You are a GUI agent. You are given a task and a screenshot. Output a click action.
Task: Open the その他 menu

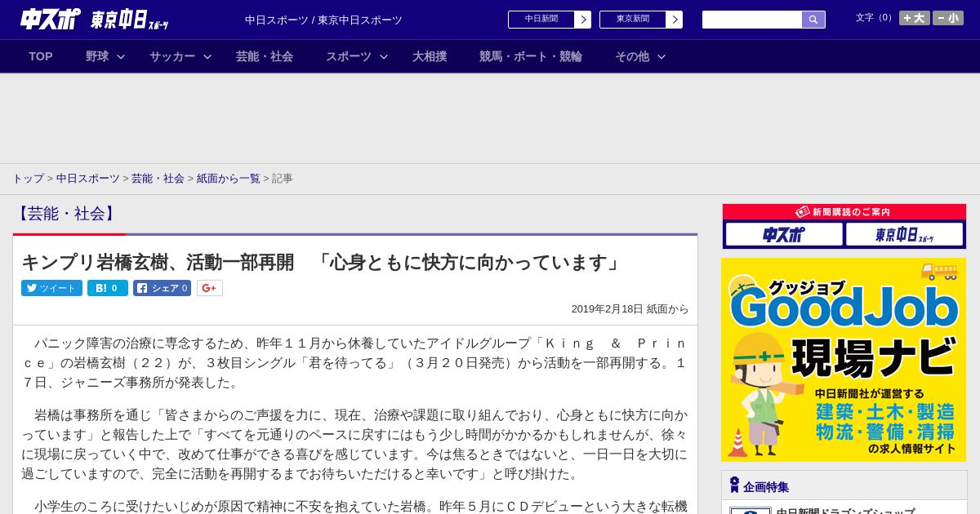pos(632,56)
